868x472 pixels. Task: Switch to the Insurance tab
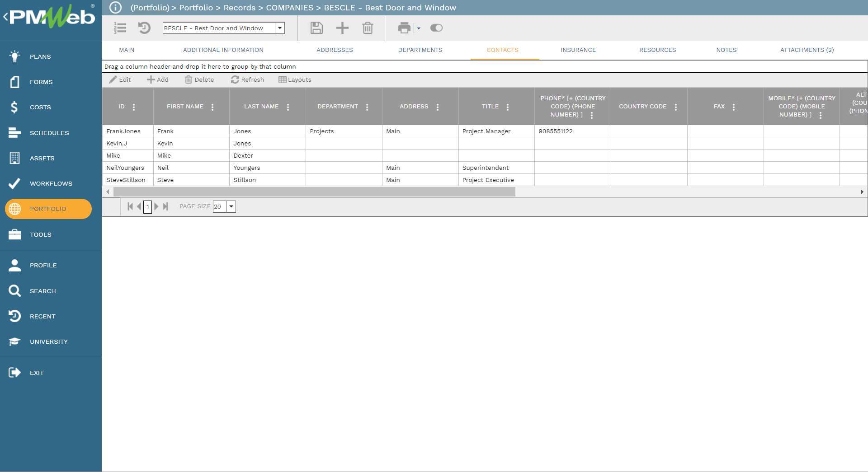[578, 50]
